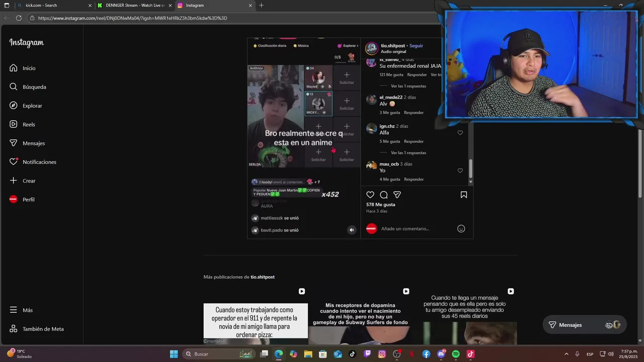Open Spotify from taskbar
Image resolution: width=644 pixels, height=362 pixels.
456,354
